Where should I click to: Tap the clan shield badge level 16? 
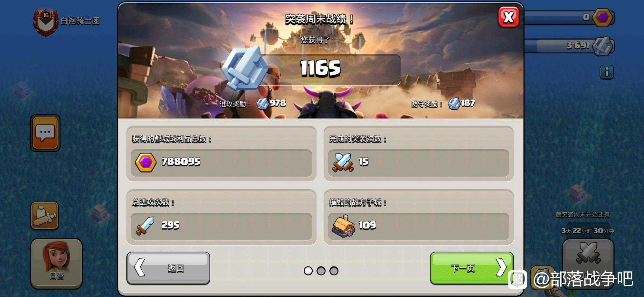(x=46, y=22)
